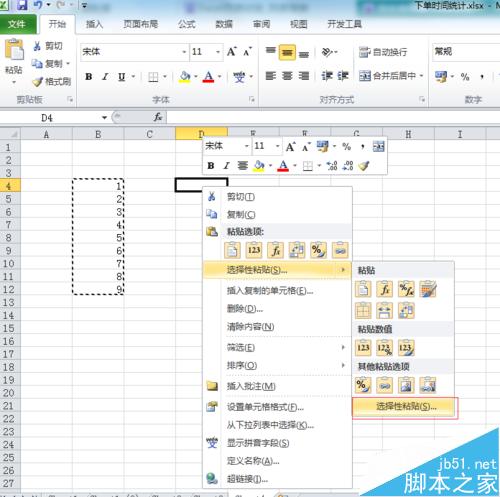Choose Hyperlink (超链接) in context menu
The height and width of the screenshot is (497, 500).
[277, 479]
